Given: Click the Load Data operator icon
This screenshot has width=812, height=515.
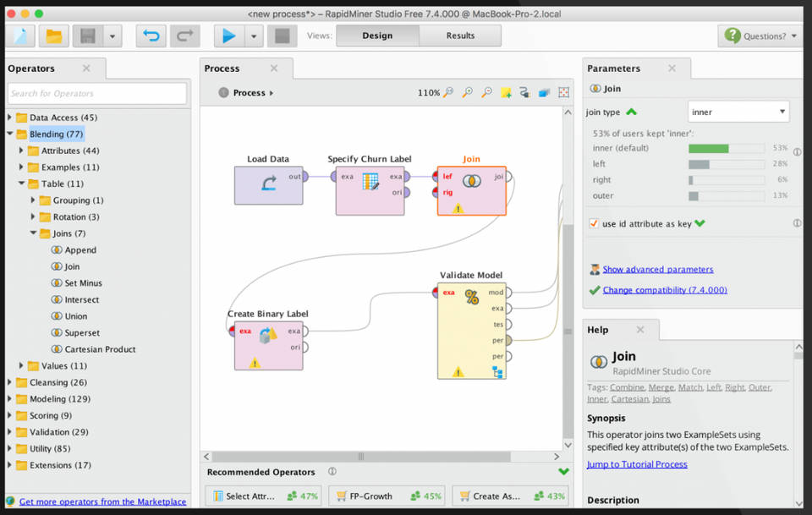Looking at the screenshot, I should pyautogui.click(x=268, y=184).
